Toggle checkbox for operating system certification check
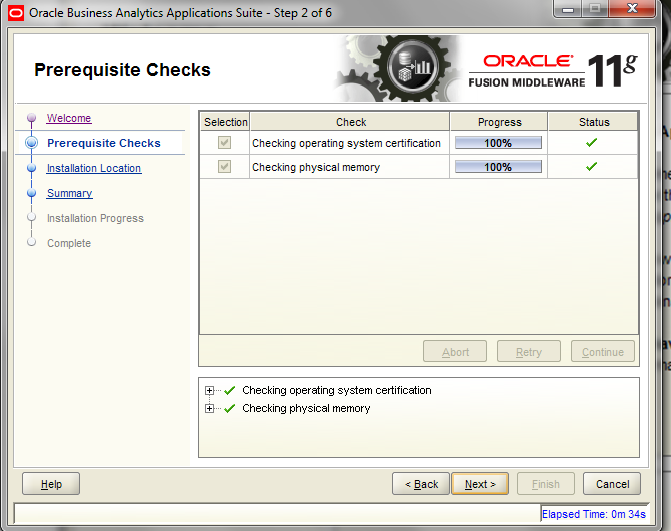The image size is (671, 531). point(225,142)
